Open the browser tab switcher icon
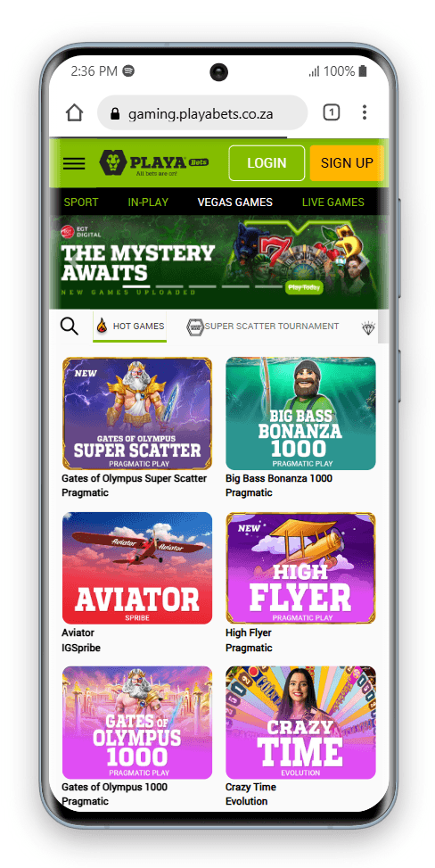 (x=331, y=113)
